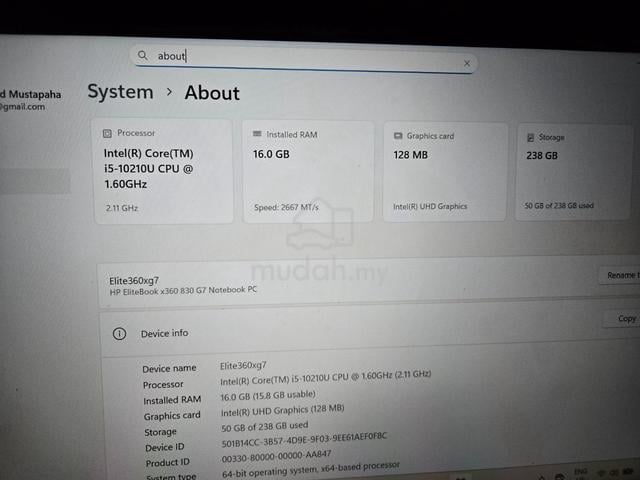Click the processor value in Device info
This screenshot has height=480, width=640.
325,378
